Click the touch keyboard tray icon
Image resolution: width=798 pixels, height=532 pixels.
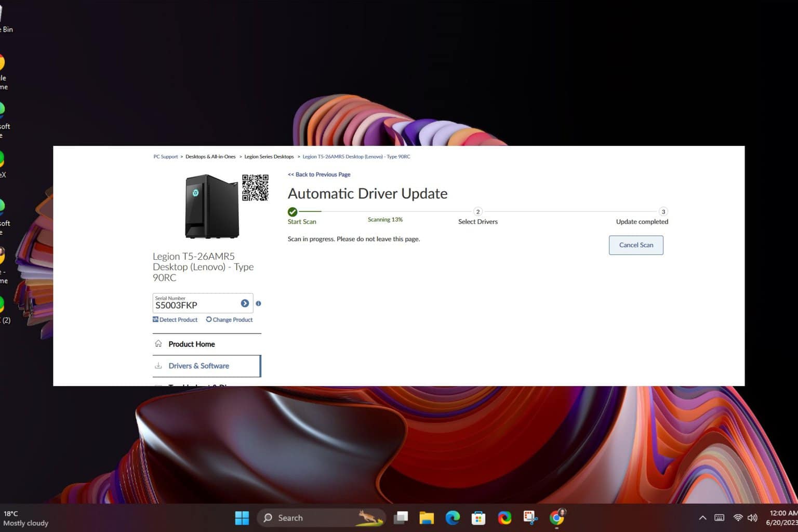click(720, 517)
